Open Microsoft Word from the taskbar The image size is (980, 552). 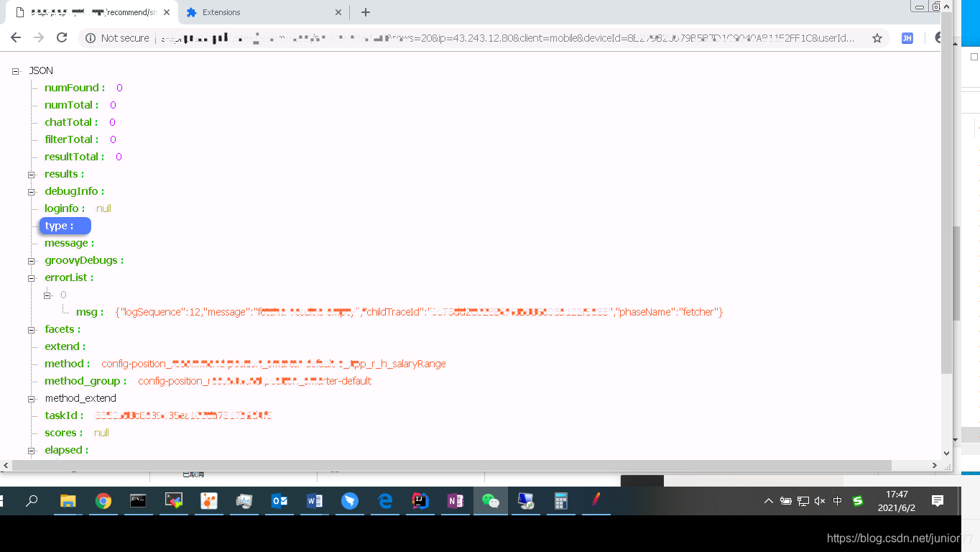pyautogui.click(x=315, y=501)
